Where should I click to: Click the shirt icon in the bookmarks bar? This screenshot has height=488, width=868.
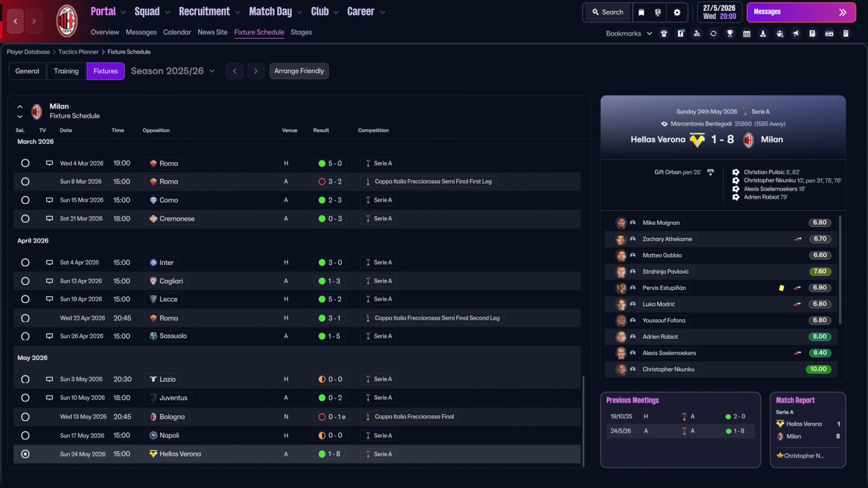tap(664, 33)
